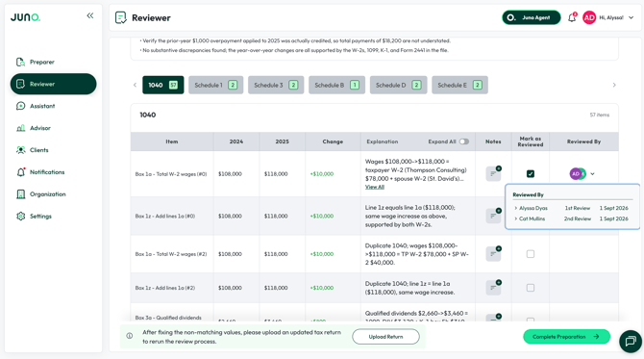Open notes for Qualified dividends row
Screen dimensions: 644x359
493,318
